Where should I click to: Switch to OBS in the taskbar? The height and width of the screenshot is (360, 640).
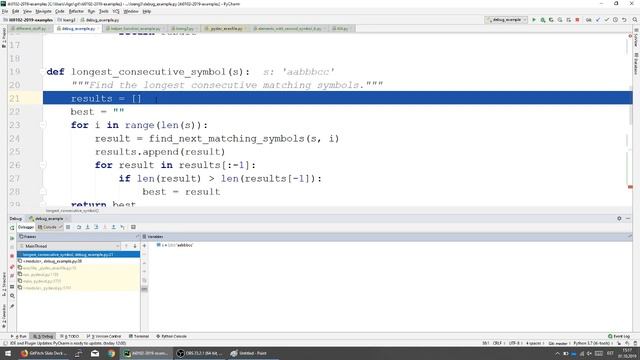(199, 353)
